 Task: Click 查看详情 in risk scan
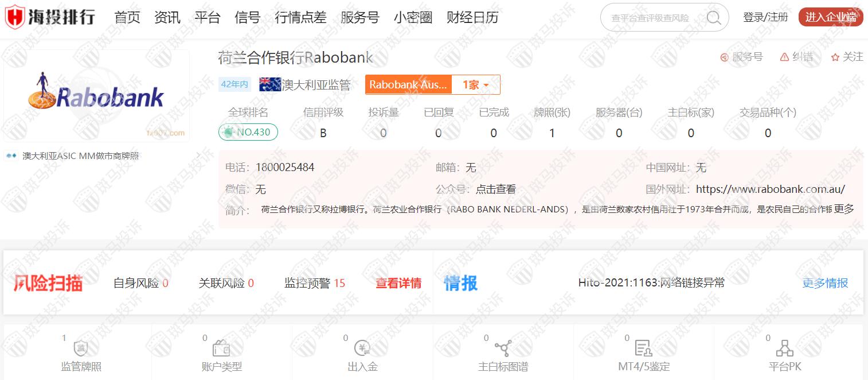click(x=398, y=283)
